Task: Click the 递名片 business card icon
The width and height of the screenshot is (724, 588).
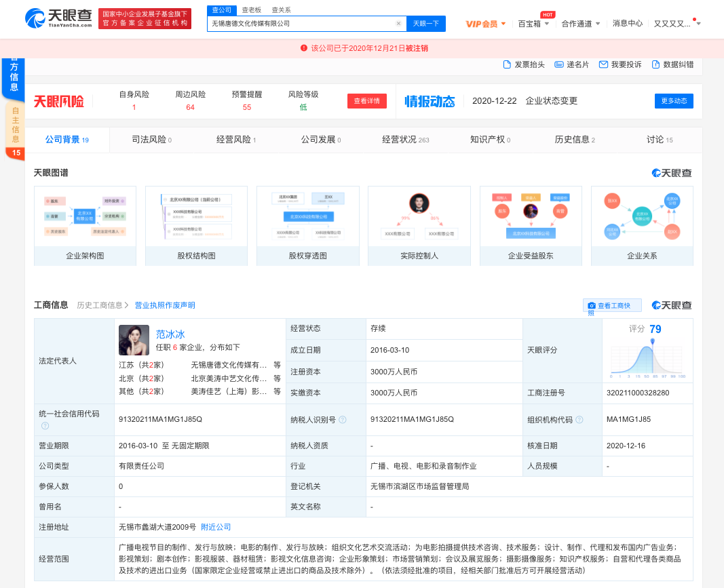Action: tap(558, 63)
